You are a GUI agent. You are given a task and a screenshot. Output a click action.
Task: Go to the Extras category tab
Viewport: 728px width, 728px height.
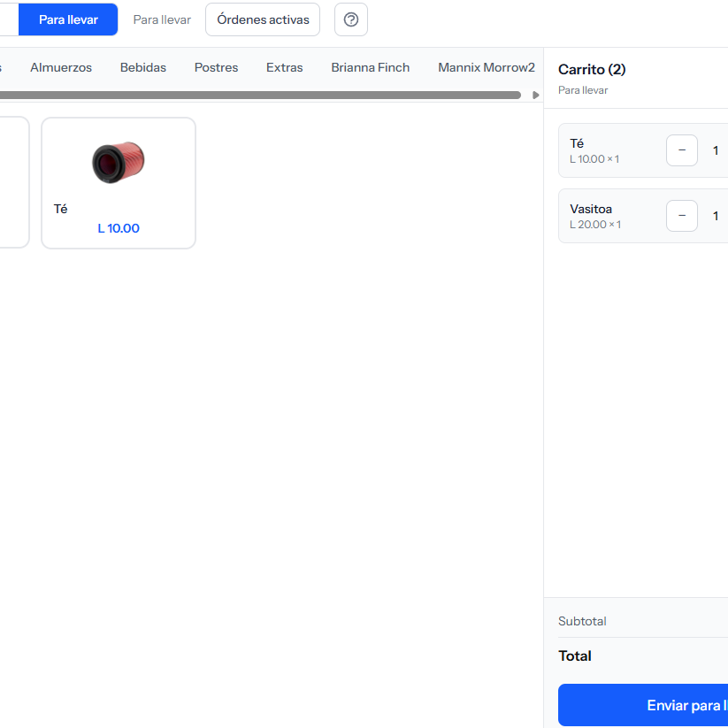[x=284, y=67]
